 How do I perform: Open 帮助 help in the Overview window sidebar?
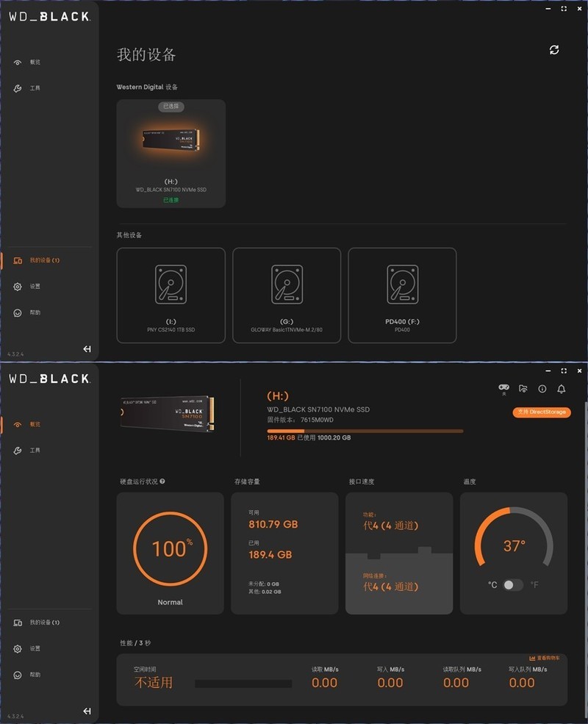click(x=26, y=675)
